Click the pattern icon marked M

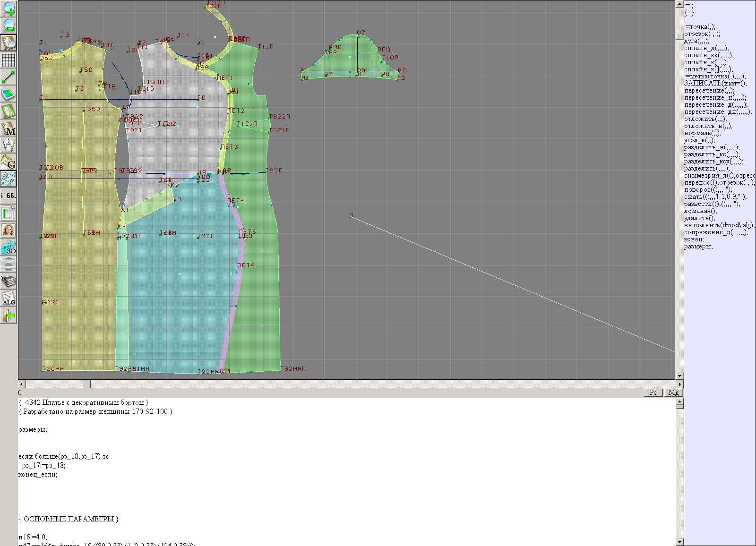(9, 128)
